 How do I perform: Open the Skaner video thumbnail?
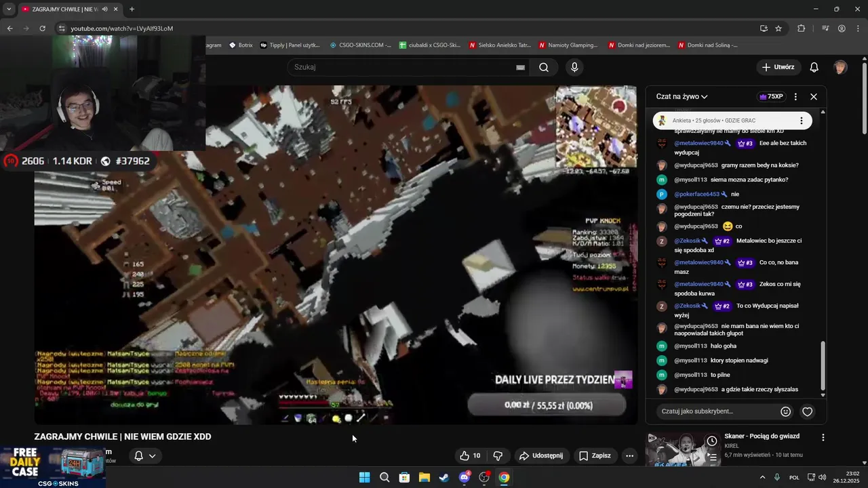[682, 450]
